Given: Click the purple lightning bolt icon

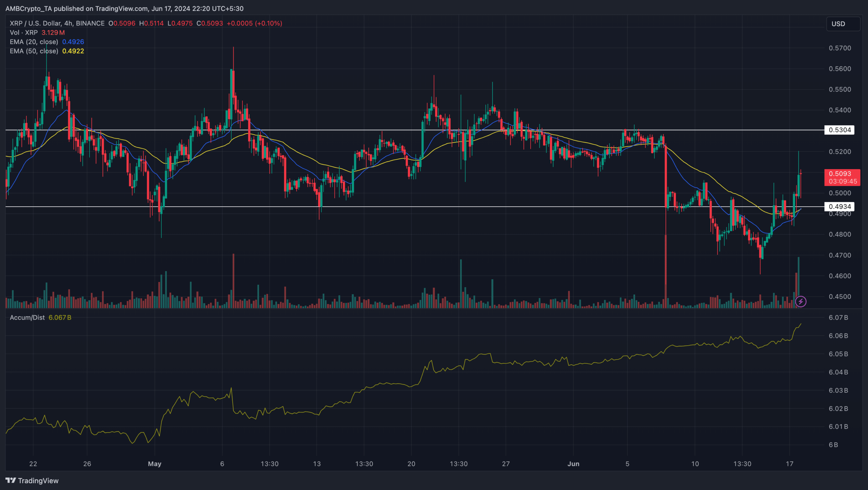Looking at the screenshot, I should click(x=801, y=301).
